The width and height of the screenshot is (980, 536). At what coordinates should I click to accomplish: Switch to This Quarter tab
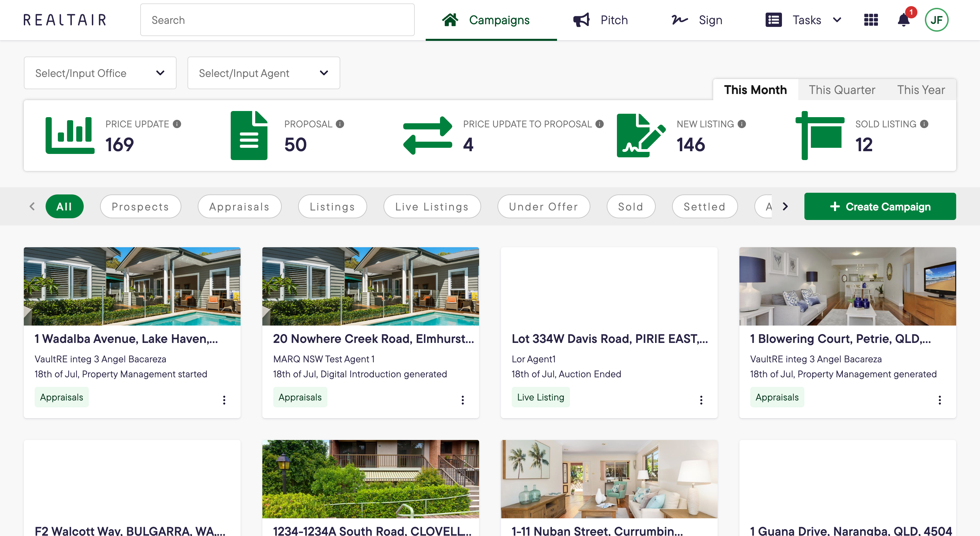[842, 90]
